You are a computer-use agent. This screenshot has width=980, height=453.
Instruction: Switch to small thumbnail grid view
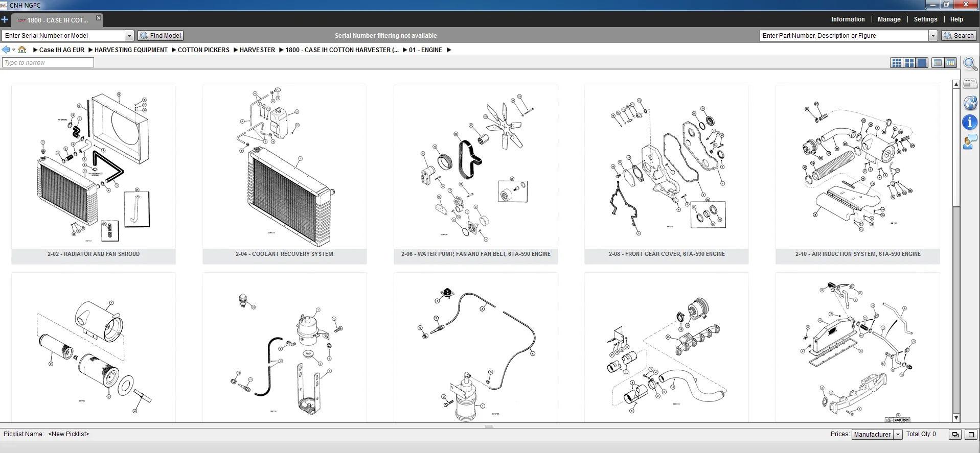[897, 63]
